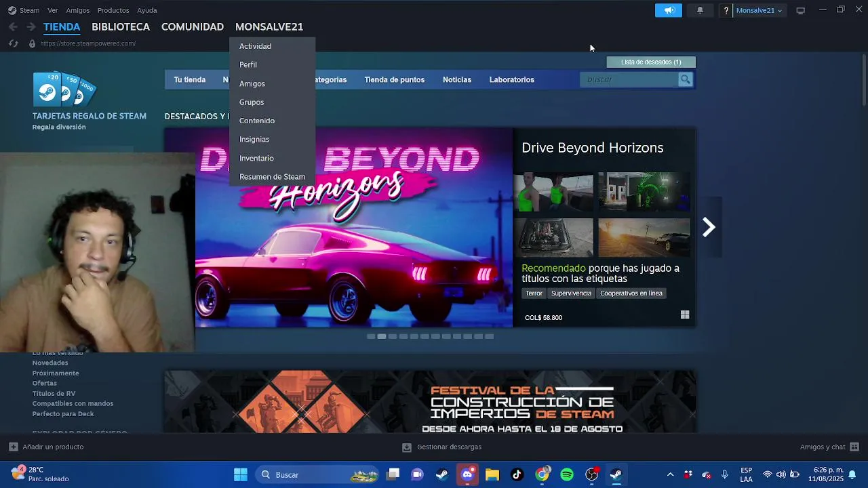Open the Tarjetas regalo de Steam promo
Viewport: 868px width, 488px height.
coord(89,100)
